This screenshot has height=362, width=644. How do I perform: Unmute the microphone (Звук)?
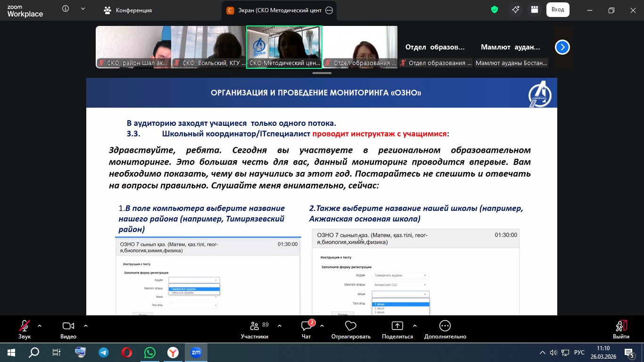point(24,329)
